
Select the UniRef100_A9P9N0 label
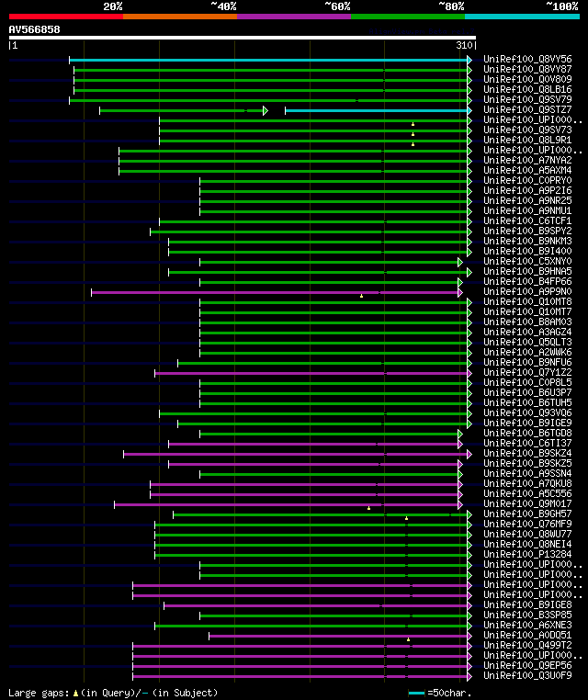pos(527,291)
